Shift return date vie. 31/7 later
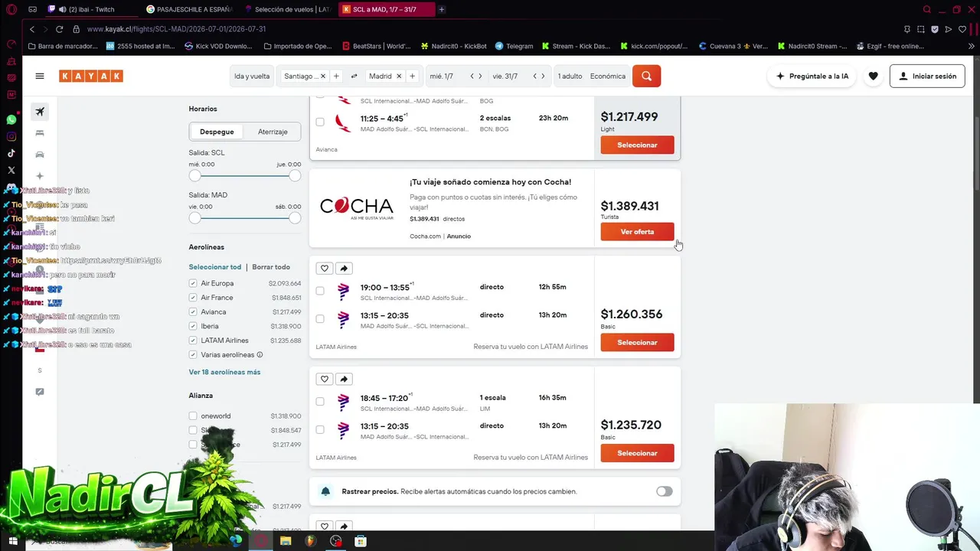 point(544,76)
